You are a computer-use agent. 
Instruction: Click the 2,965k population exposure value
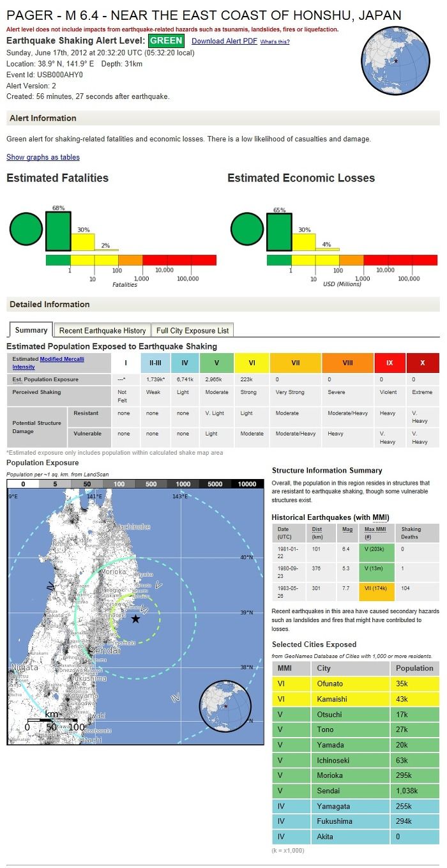[215, 379]
